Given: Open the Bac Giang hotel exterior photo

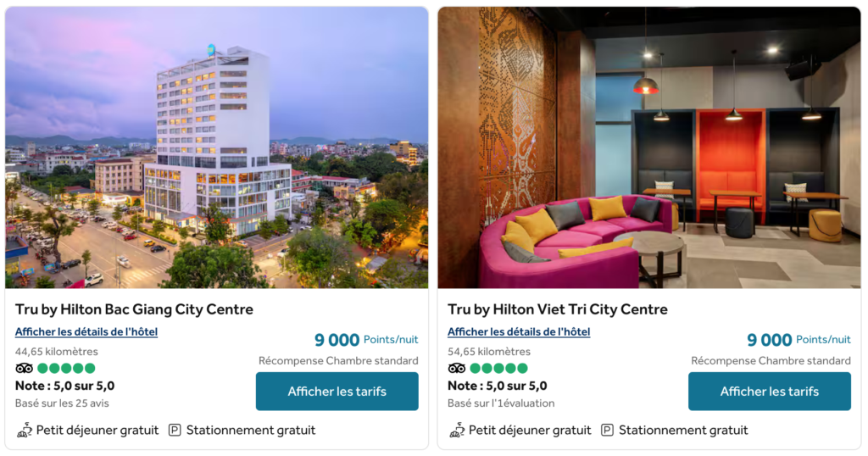Looking at the screenshot, I should coord(216,147).
